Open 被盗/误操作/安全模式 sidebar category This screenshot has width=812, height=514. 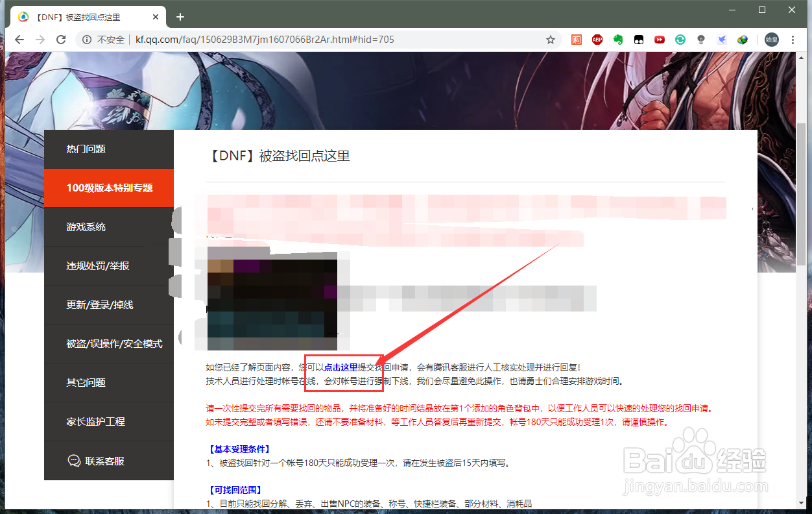coord(109,344)
